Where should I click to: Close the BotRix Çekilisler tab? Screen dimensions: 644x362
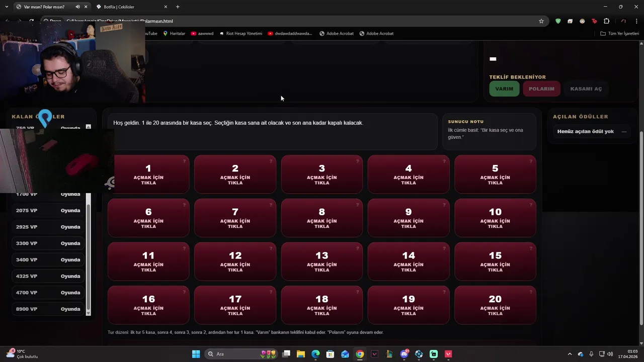click(x=166, y=7)
